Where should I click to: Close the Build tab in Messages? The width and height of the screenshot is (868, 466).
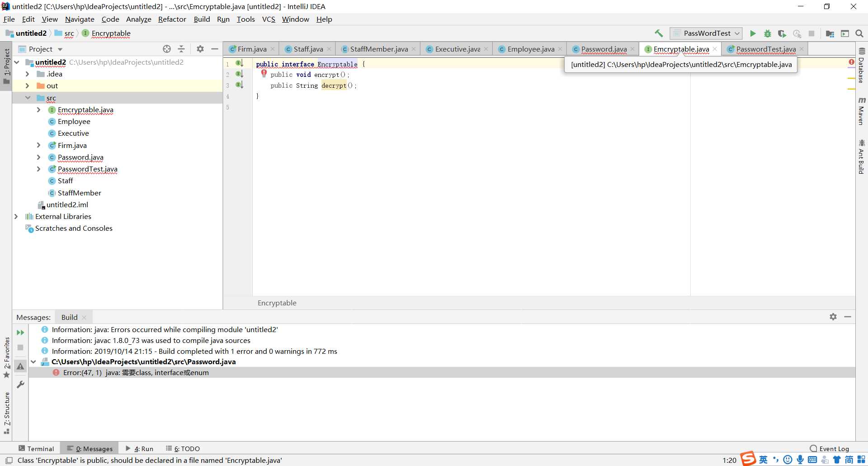pyautogui.click(x=84, y=318)
